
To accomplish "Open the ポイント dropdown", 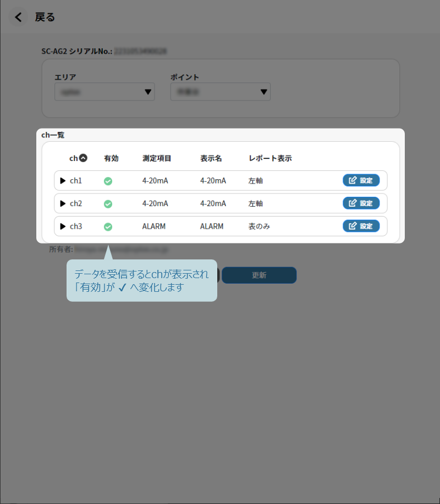I will point(221,92).
